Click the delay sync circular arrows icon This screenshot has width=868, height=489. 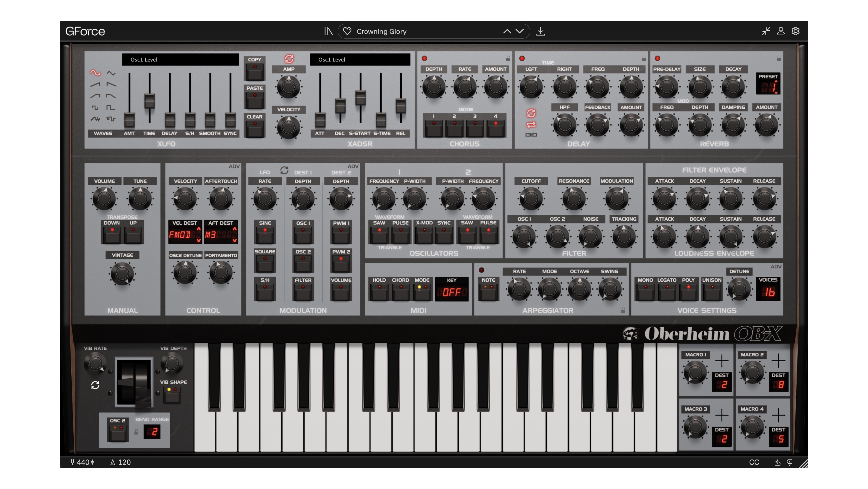point(531,113)
